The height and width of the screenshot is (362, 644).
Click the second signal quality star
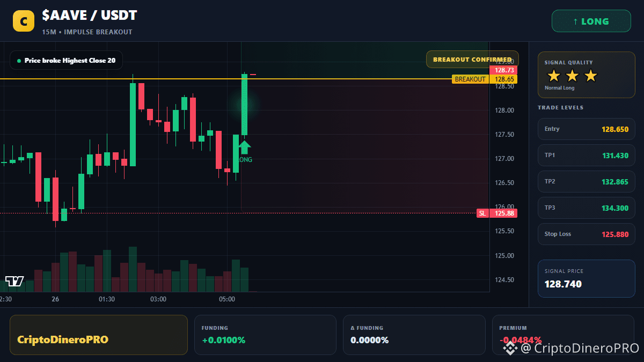tap(572, 76)
